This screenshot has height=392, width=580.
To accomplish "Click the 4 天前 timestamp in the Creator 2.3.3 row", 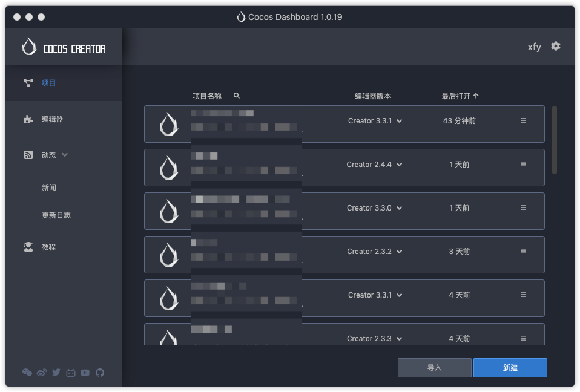I will 460,338.
